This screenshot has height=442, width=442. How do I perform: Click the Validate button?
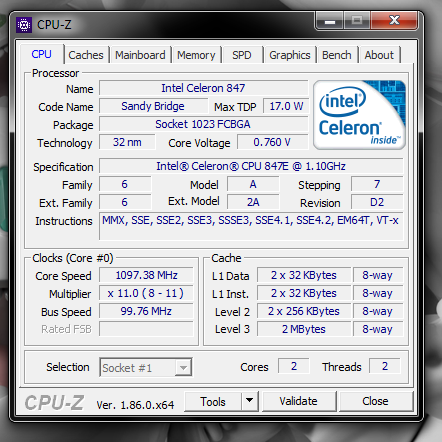click(x=299, y=401)
